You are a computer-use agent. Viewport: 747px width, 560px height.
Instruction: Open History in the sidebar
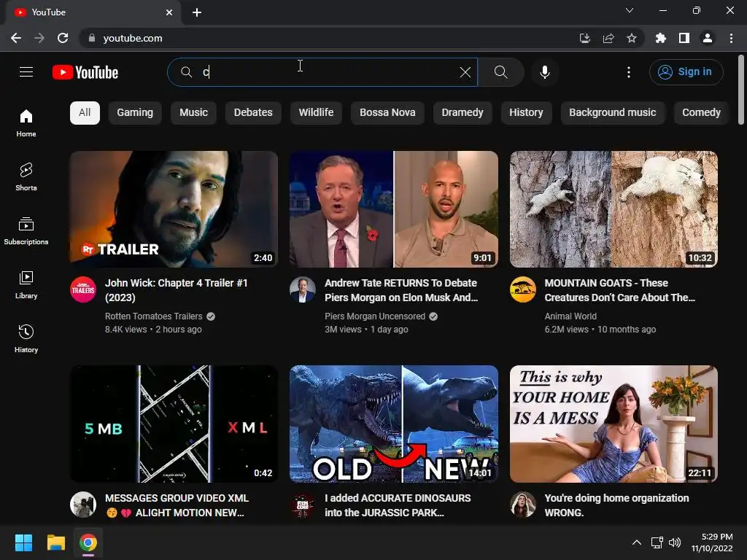click(x=26, y=338)
